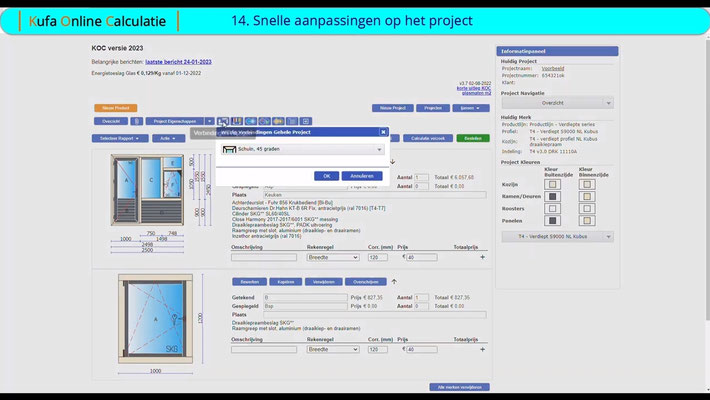This screenshot has height=400, width=710.
Task: Open the korte uitleg KOC link
Action: point(474,88)
